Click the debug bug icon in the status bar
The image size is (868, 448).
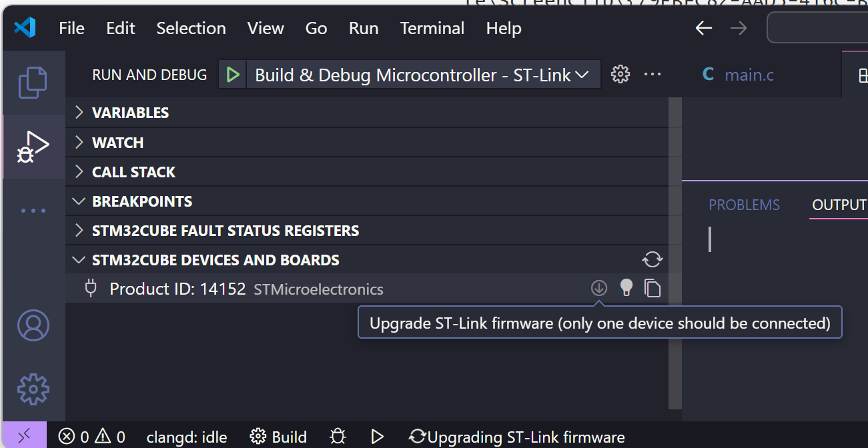coord(338,437)
